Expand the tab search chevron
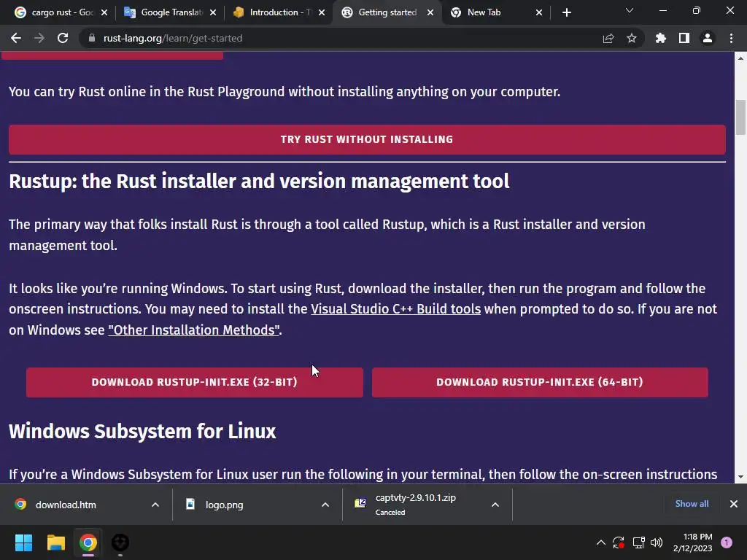Viewport: 747px width, 560px height. click(x=630, y=10)
